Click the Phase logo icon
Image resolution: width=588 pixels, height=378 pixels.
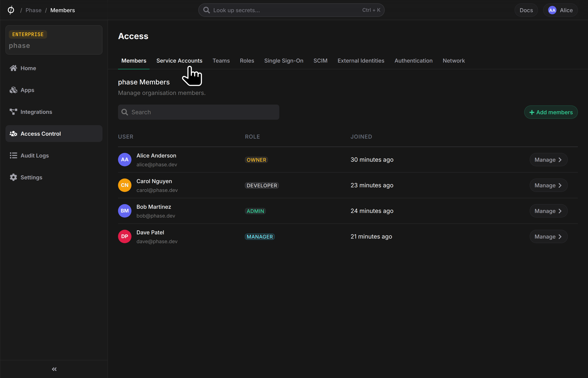11,10
